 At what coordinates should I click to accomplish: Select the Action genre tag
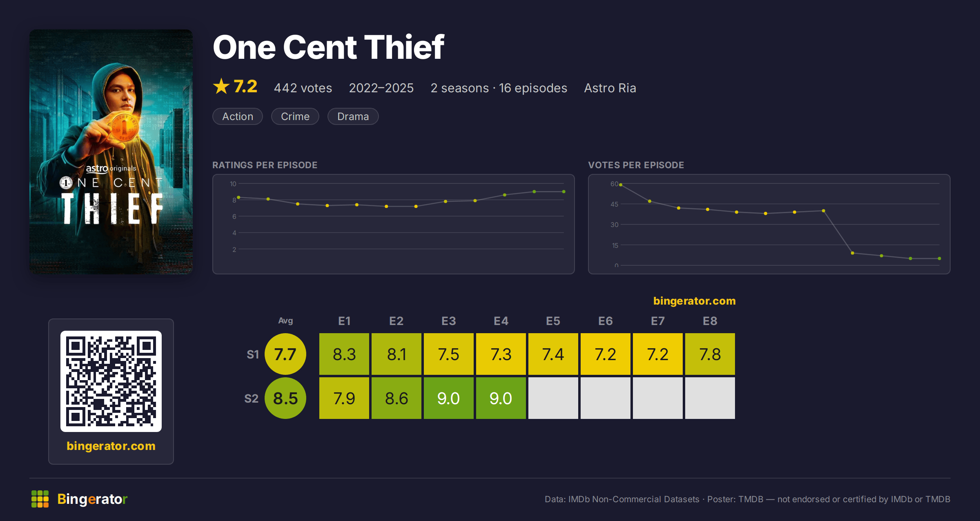(x=238, y=116)
